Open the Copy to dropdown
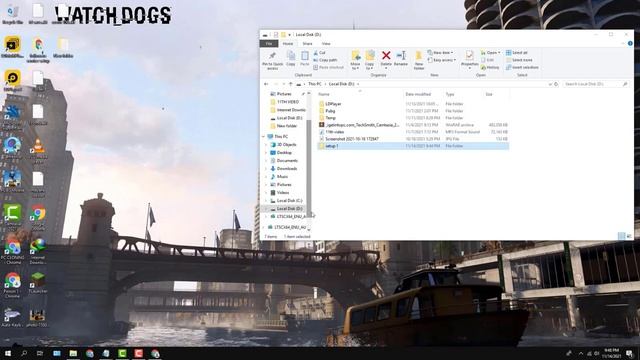 pyautogui.click(x=370, y=60)
